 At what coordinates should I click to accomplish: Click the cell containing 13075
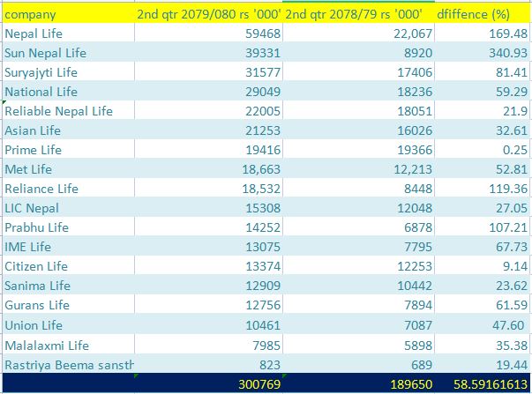(209, 246)
